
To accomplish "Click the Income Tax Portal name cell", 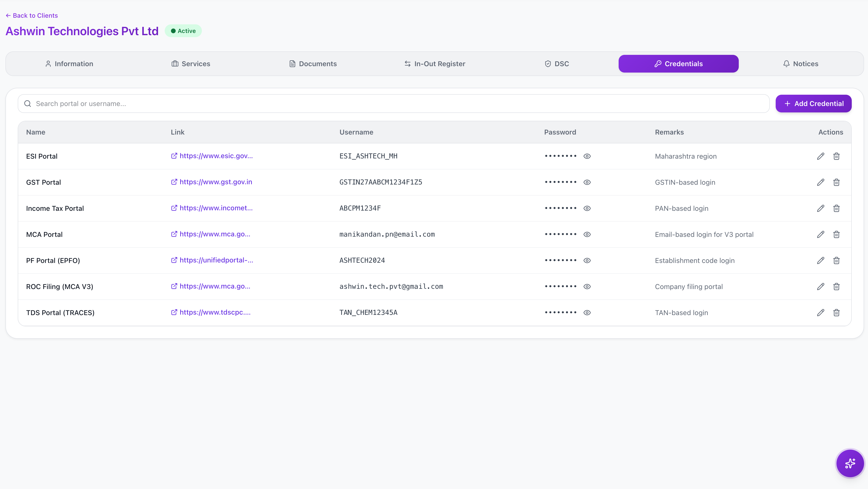I will tap(55, 209).
